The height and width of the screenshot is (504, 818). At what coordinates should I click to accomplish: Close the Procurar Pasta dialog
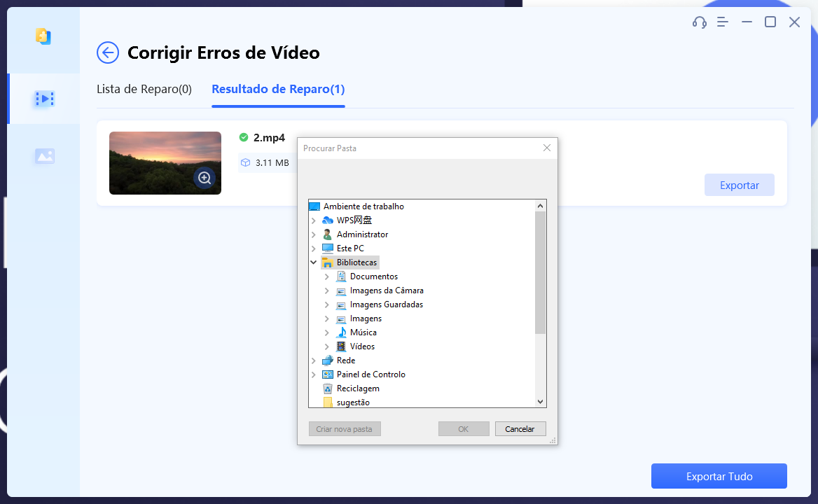[547, 148]
